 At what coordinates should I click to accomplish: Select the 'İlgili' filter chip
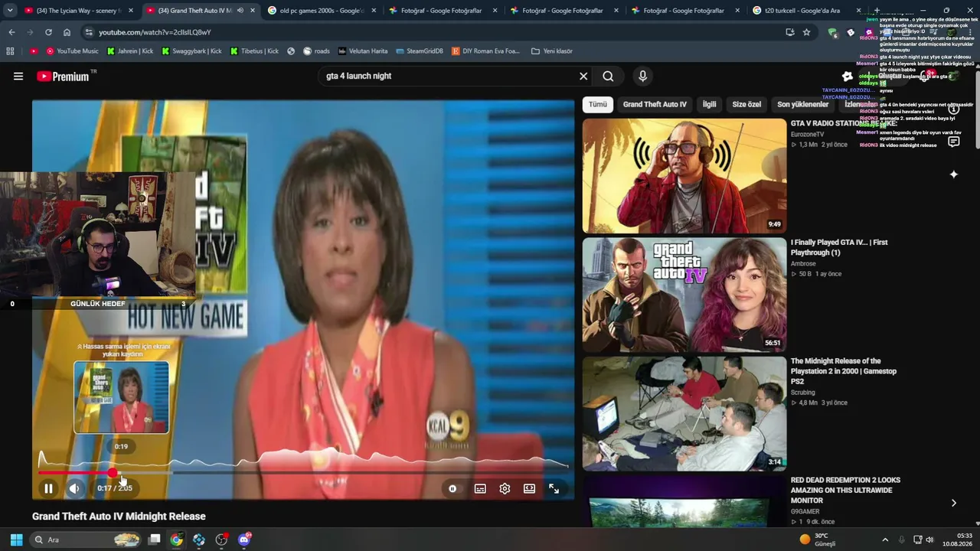(x=710, y=104)
